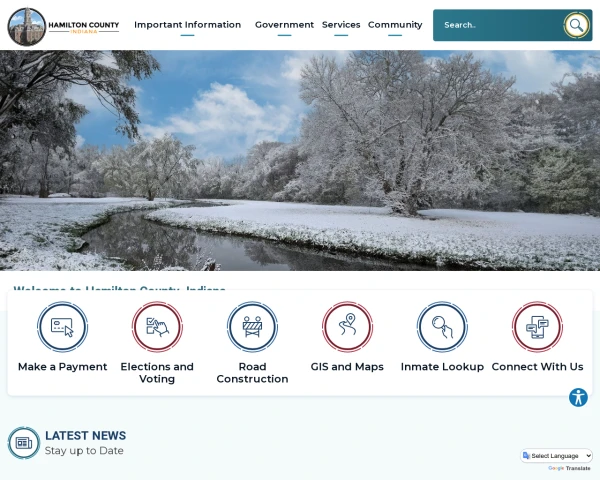The height and width of the screenshot is (480, 600).
Task: Open the Road Construction link
Action: tap(252, 372)
